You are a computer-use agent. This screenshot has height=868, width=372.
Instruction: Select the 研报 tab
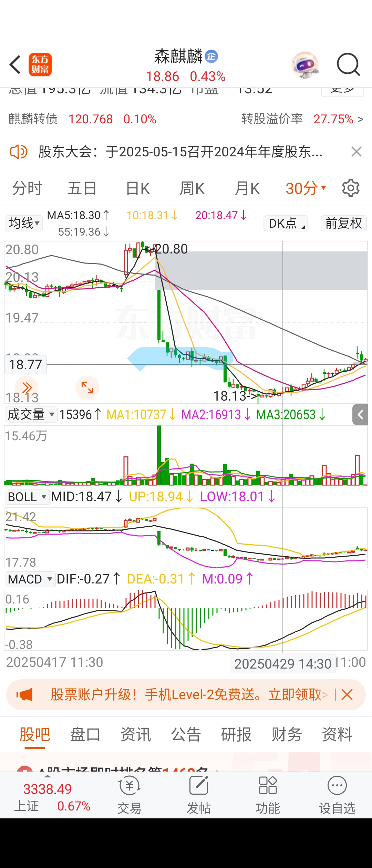[236, 735]
